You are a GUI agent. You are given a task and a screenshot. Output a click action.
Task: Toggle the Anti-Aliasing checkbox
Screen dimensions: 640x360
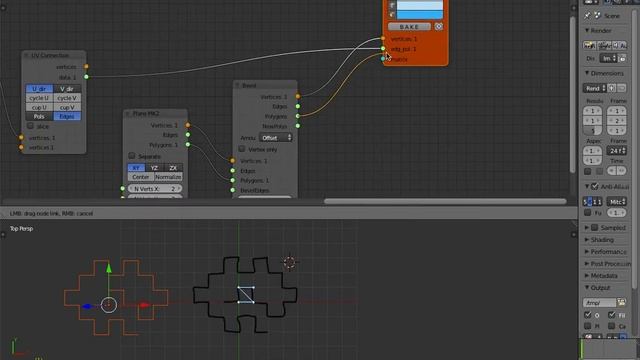click(x=595, y=187)
